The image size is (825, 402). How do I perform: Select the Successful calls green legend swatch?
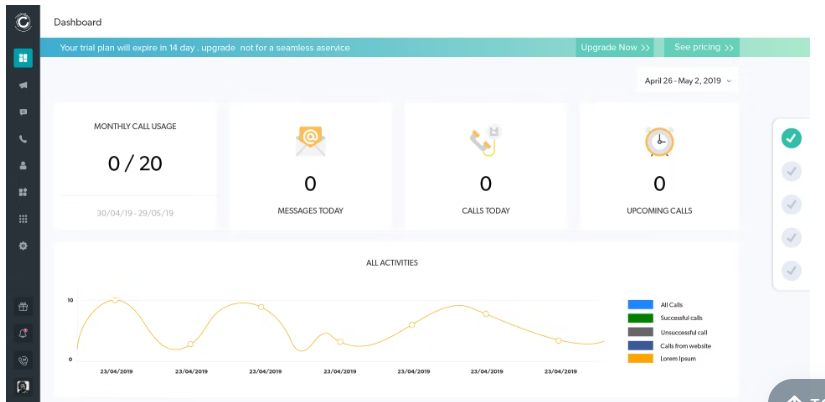[640, 318]
